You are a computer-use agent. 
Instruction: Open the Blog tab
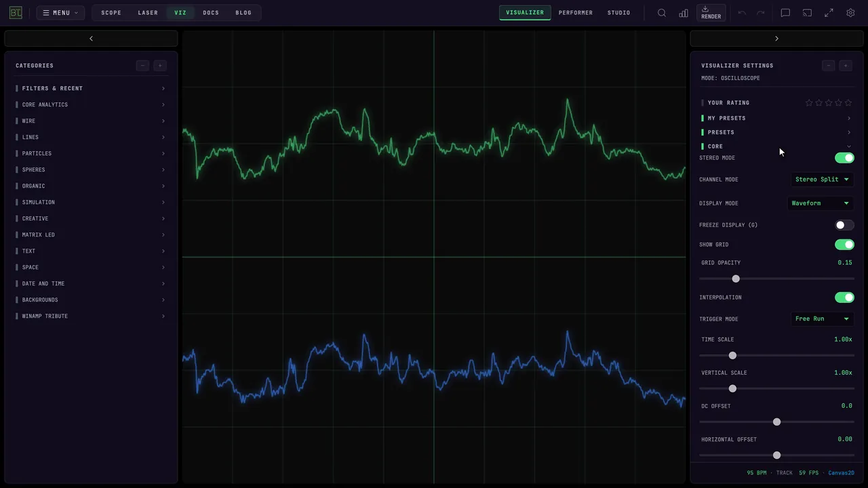[x=243, y=13]
